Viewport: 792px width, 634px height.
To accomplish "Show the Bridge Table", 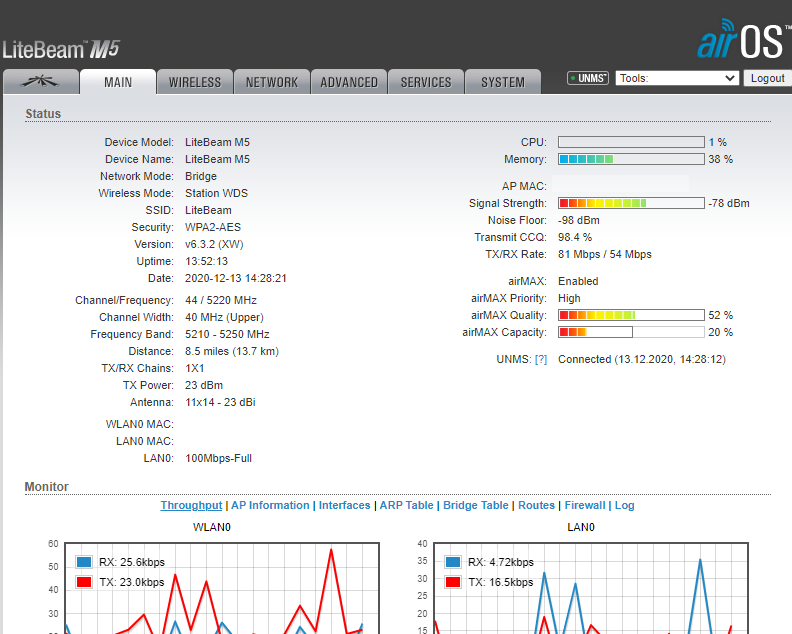I will [x=476, y=505].
